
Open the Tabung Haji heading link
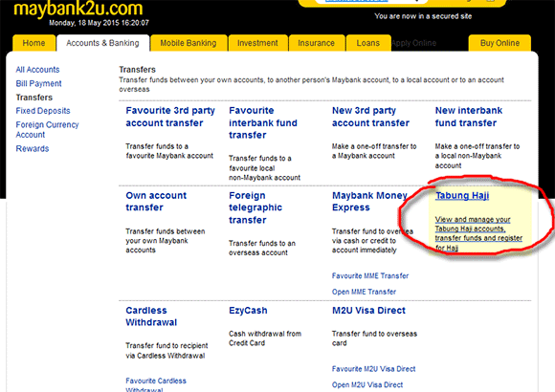(x=462, y=196)
